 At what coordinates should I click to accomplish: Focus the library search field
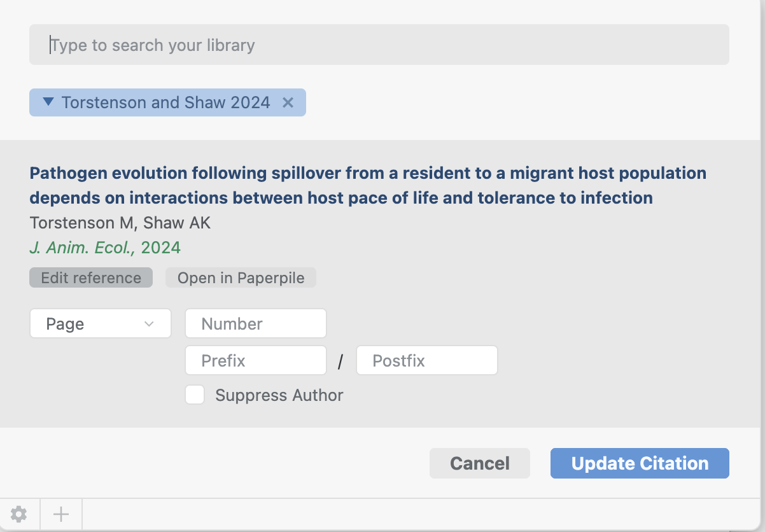click(x=379, y=45)
